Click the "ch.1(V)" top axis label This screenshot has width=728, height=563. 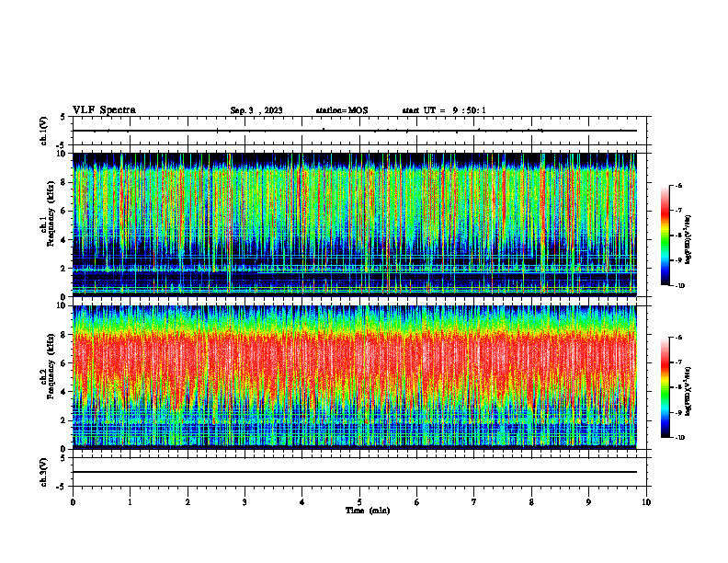click(x=43, y=131)
